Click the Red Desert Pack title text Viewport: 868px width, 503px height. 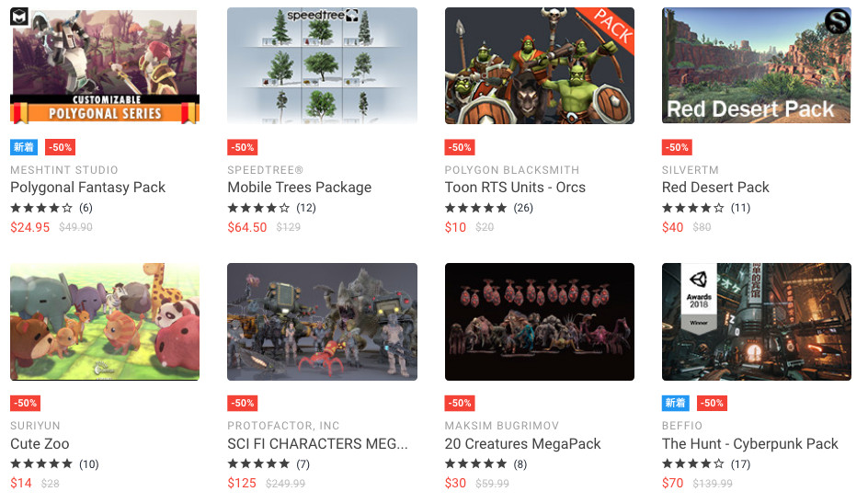(715, 188)
